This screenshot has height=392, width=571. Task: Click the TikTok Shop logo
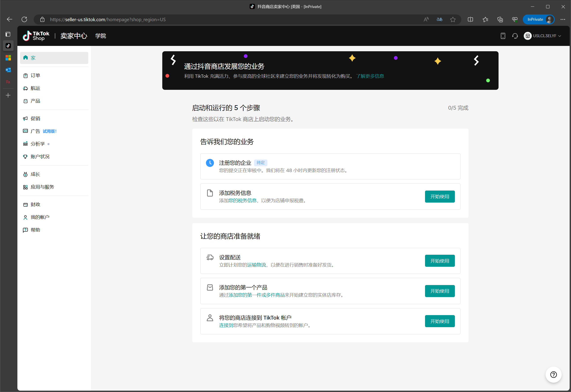36,36
